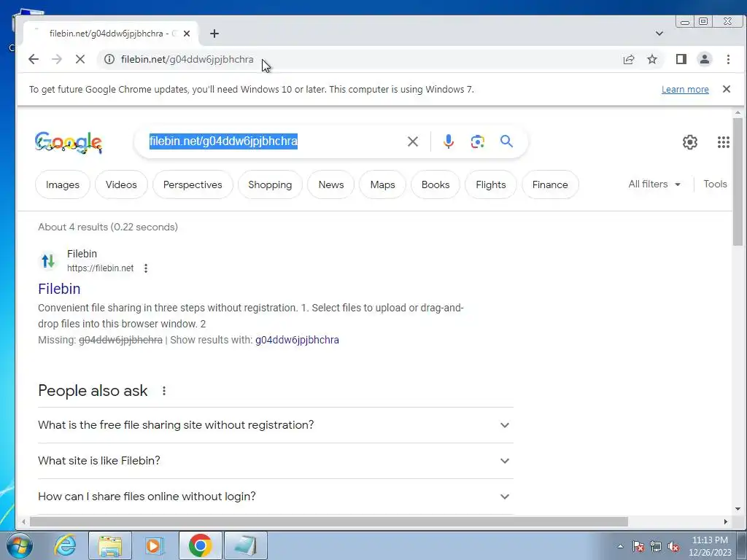Switch to Maps results
The width and height of the screenshot is (747, 560).
382,184
